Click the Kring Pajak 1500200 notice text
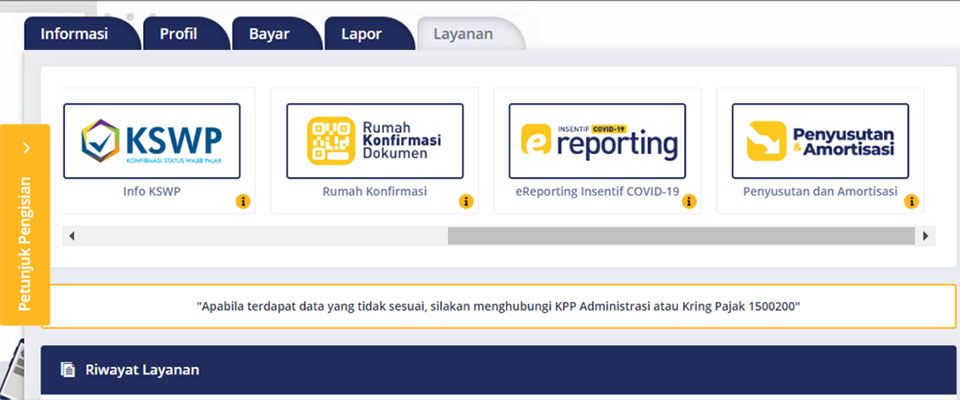Screen dimensions: 960x400 coord(498,306)
